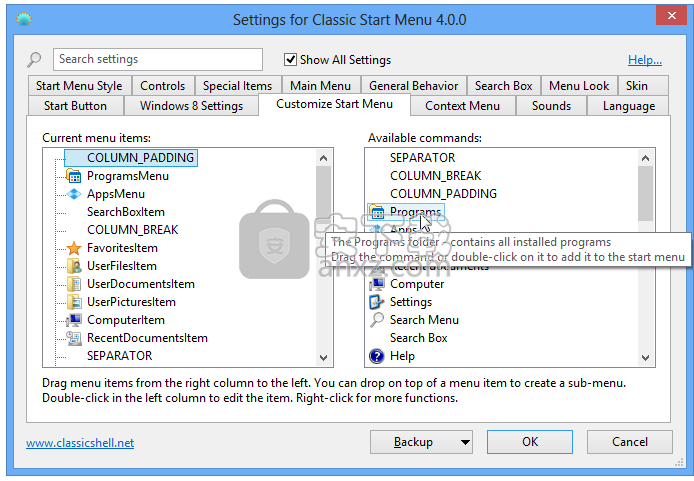
Task: Select COLUMN_PADDING in Available commands
Action: click(x=443, y=194)
